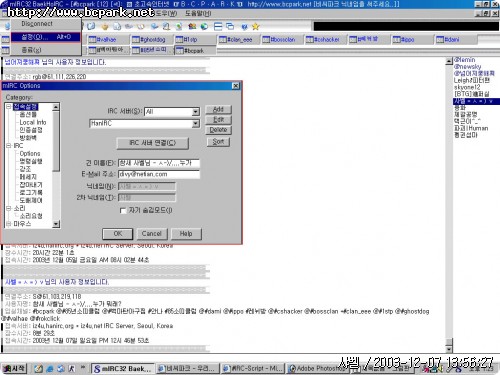Click the blue help toolbar icon
Image resolution: width=500 pixels, height=375 pixels.
244,26
